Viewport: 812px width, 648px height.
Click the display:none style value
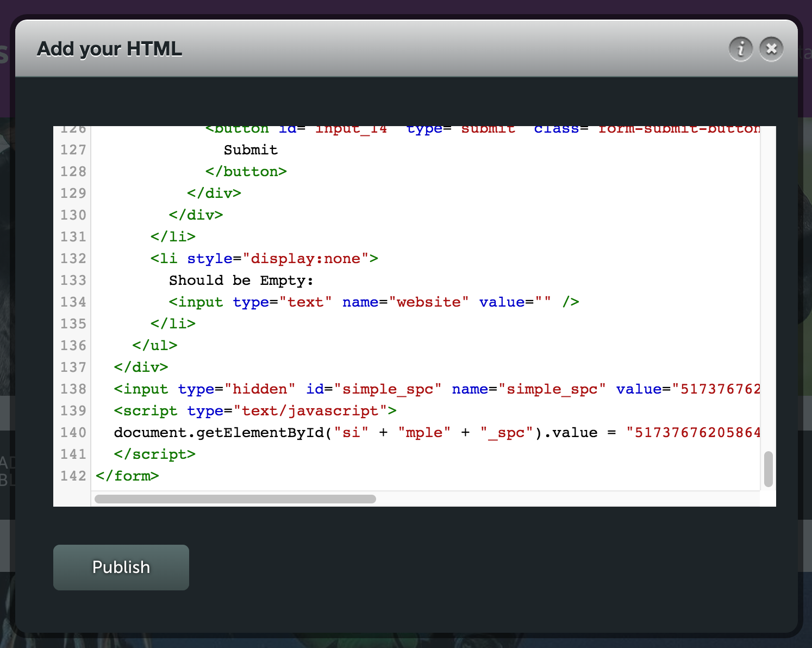tap(305, 259)
